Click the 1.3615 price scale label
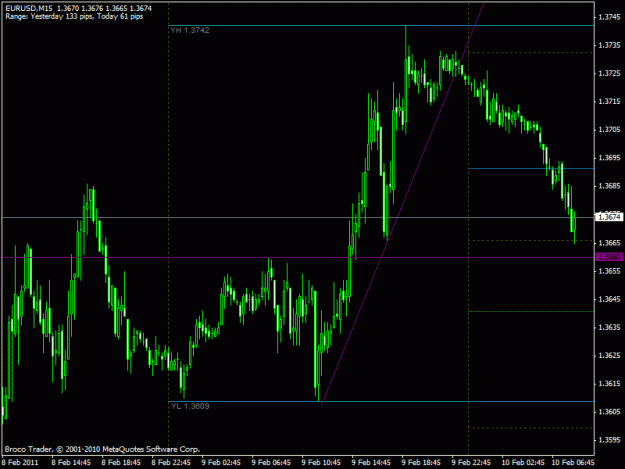The image size is (625, 469). tap(609, 384)
